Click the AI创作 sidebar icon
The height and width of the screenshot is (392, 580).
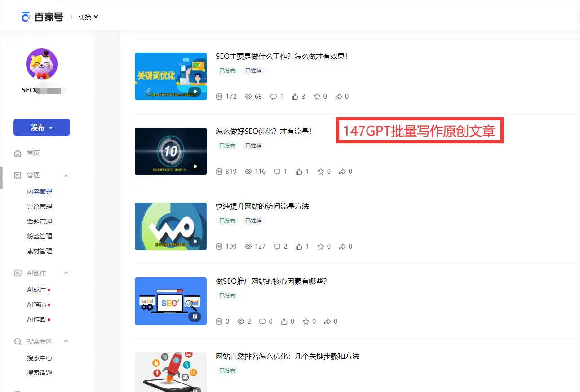17,273
